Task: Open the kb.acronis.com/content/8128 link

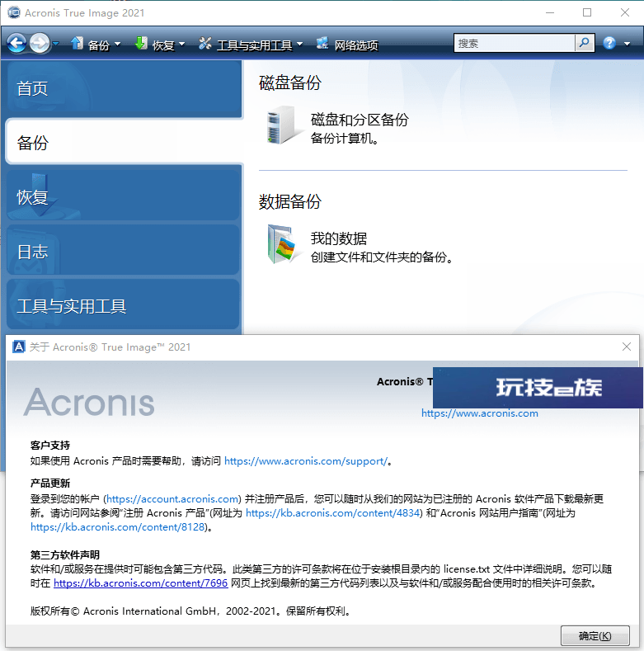Action: point(117,527)
